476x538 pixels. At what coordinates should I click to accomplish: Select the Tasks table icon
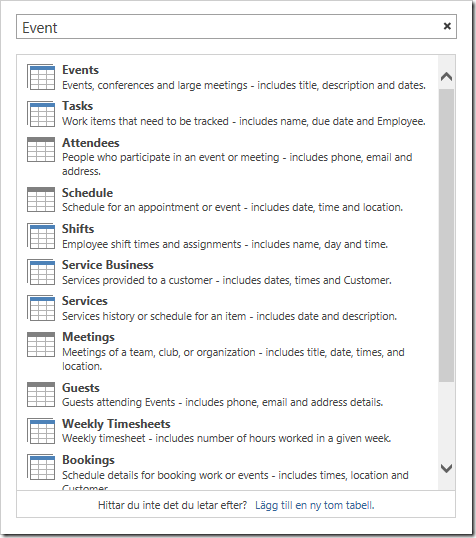click(x=41, y=114)
